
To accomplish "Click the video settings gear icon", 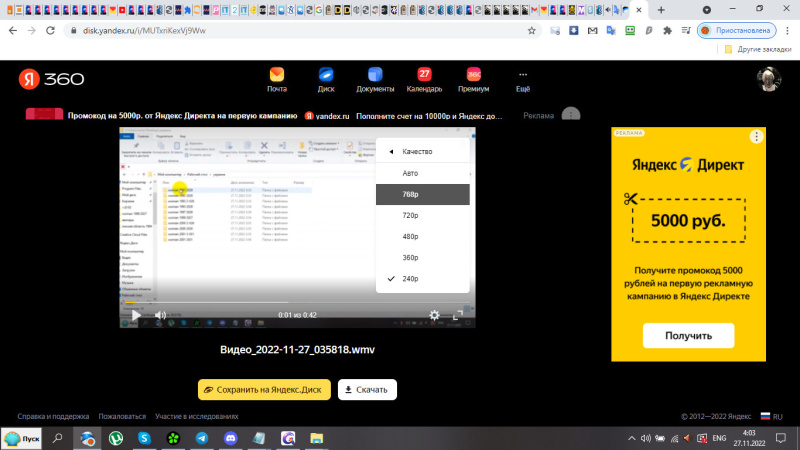I will point(434,315).
